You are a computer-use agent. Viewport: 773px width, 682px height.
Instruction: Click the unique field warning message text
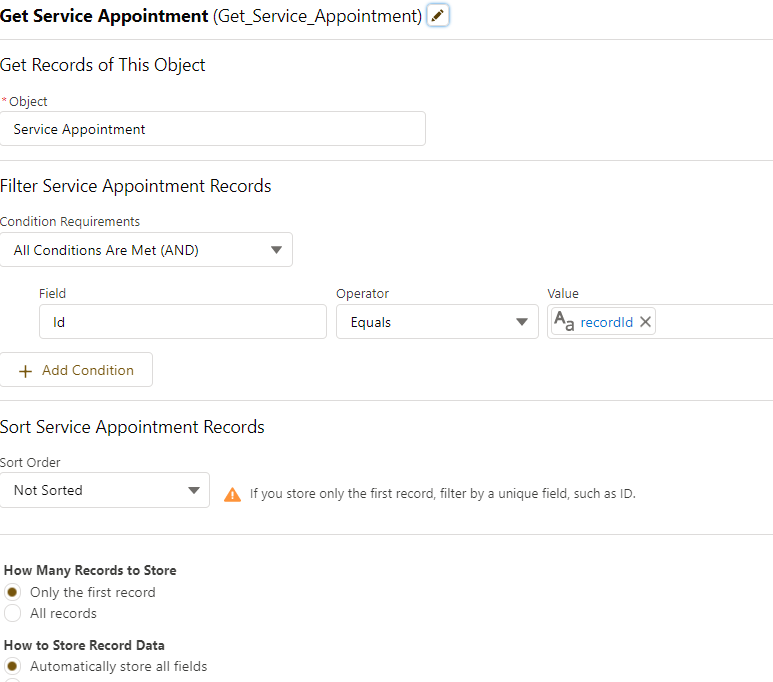pyautogui.click(x=442, y=494)
